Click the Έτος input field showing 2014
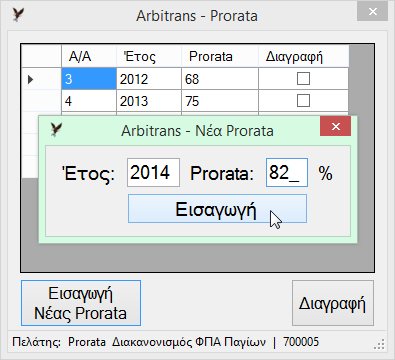 click(153, 173)
